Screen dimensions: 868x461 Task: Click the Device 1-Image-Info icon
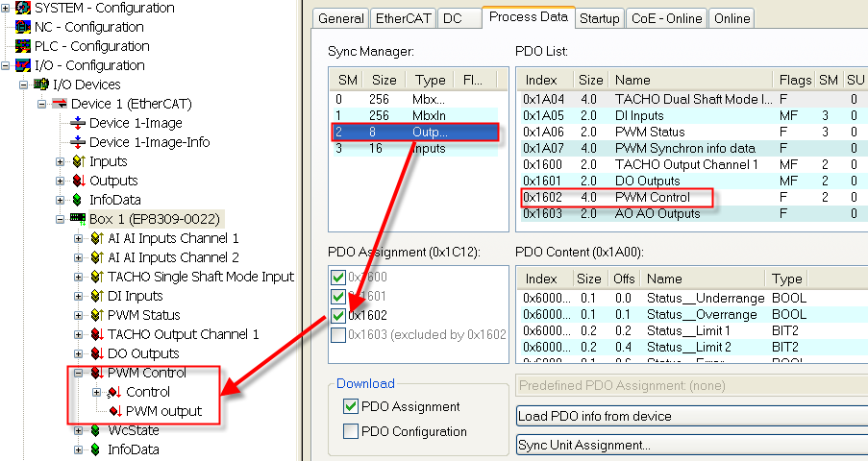[x=78, y=142]
